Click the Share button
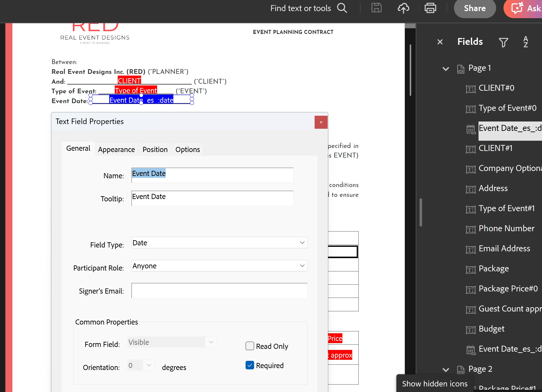The image size is (542, 392). [475, 8]
